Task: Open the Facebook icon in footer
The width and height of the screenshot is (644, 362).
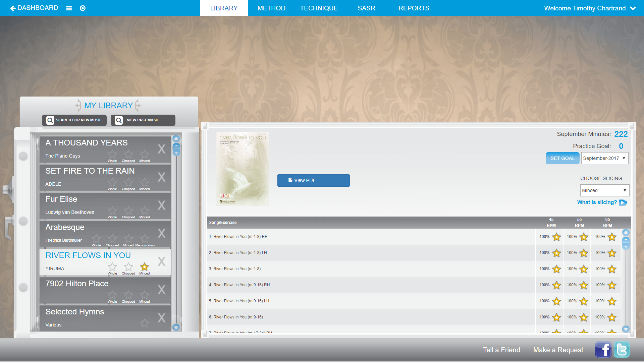Action: click(603, 350)
